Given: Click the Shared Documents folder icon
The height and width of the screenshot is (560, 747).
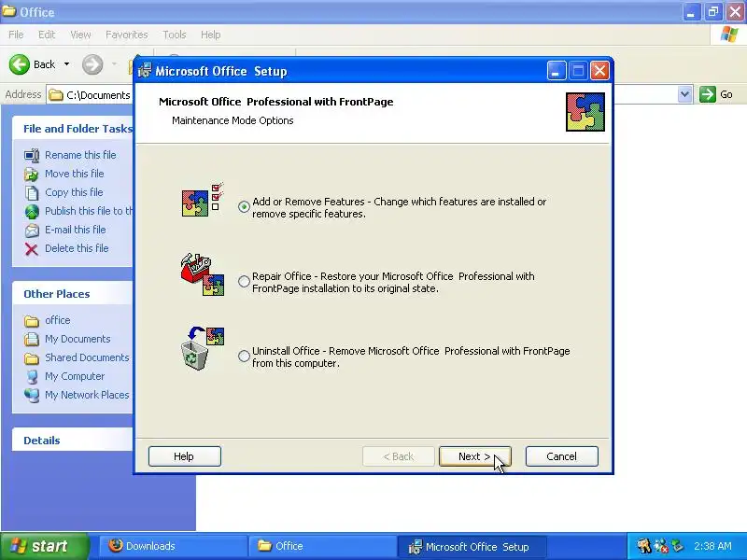Looking at the screenshot, I should tap(32, 358).
